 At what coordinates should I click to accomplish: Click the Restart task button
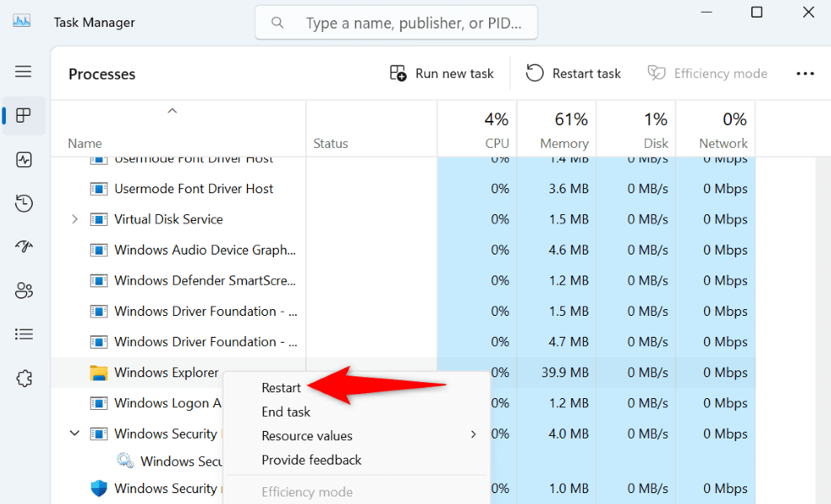pos(574,74)
